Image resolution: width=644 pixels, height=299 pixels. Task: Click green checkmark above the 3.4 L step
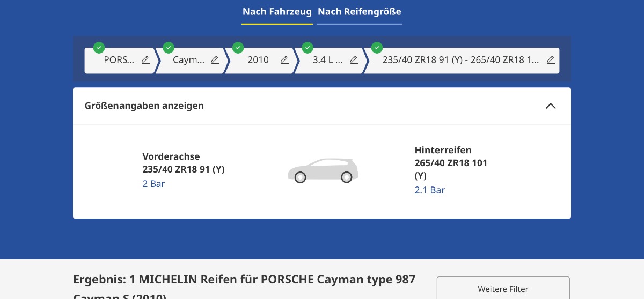point(308,48)
